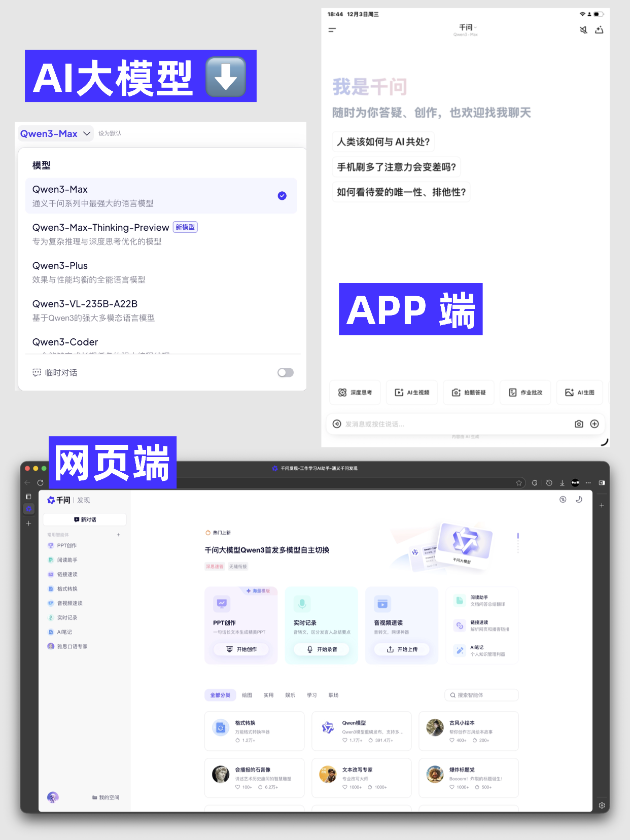Add a common agent with the plus icon

(x=119, y=535)
